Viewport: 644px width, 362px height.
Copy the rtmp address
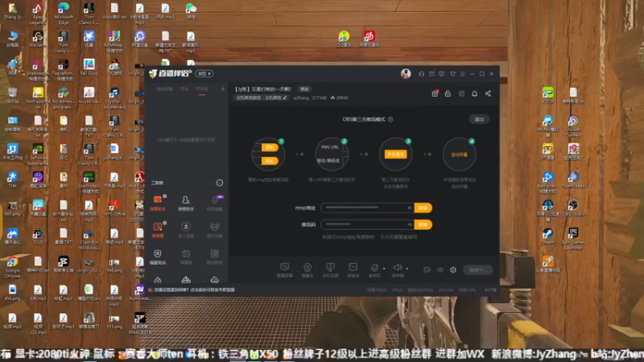(423, 208)
